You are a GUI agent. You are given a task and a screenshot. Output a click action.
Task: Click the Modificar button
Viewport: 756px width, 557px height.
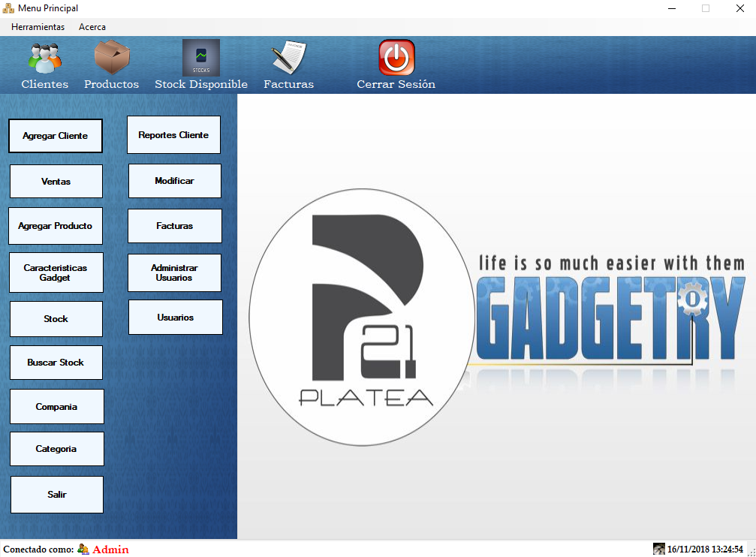click(x=174, y=181)
